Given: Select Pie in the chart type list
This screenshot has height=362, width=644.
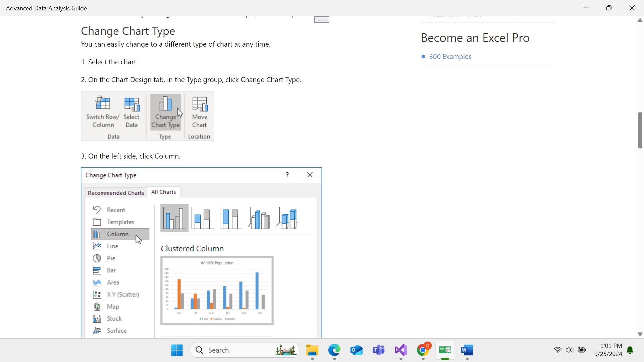Looking at the screenshot, I should coord(111,258).
